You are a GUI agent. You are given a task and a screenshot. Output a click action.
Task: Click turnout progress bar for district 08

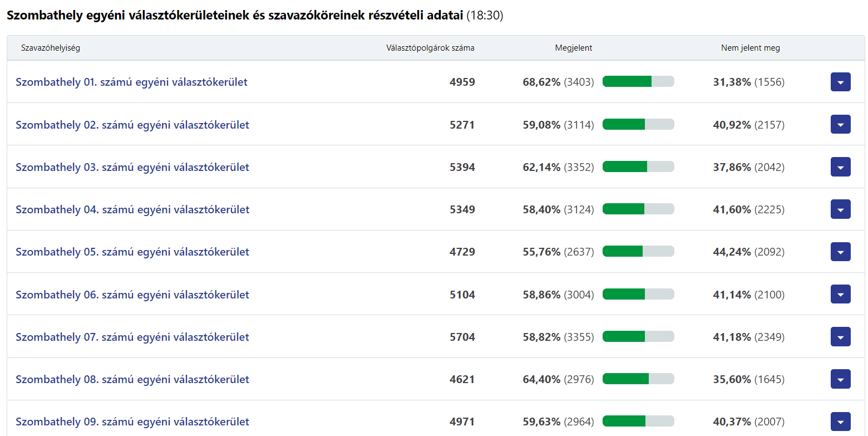click(x=638, y=379)
